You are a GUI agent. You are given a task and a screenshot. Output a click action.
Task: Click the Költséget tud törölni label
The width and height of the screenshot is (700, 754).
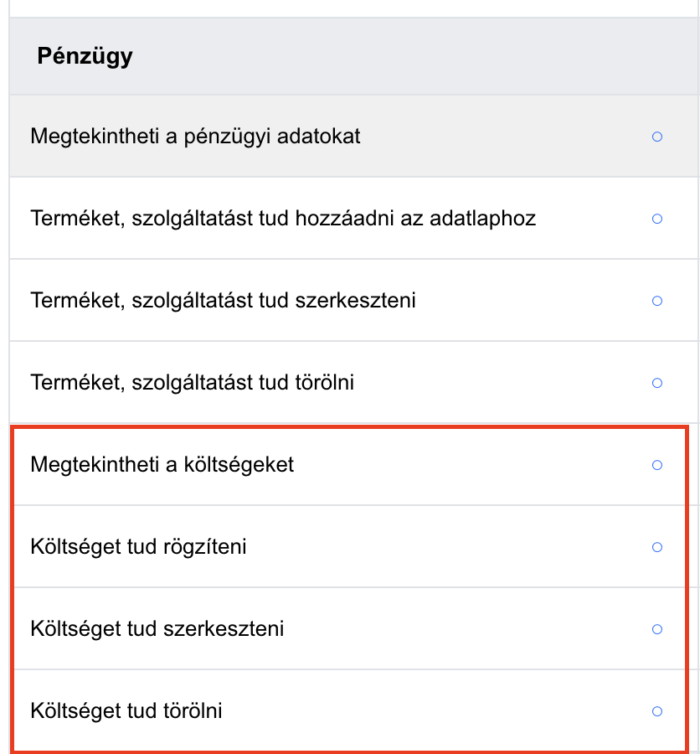coord(126,711)
